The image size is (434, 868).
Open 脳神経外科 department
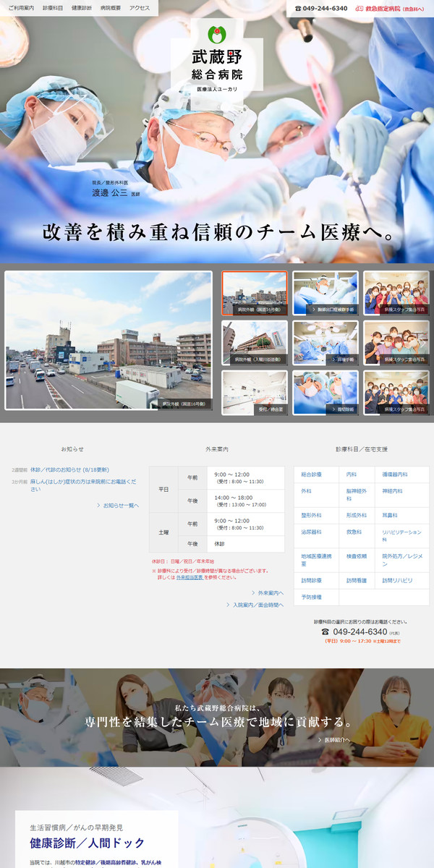[357, 495]
